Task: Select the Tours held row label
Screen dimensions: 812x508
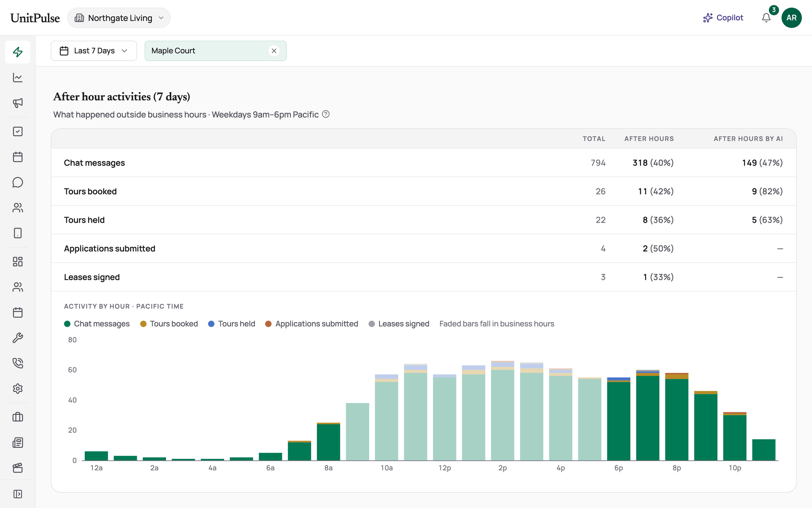Action: [x=84, y=220]
